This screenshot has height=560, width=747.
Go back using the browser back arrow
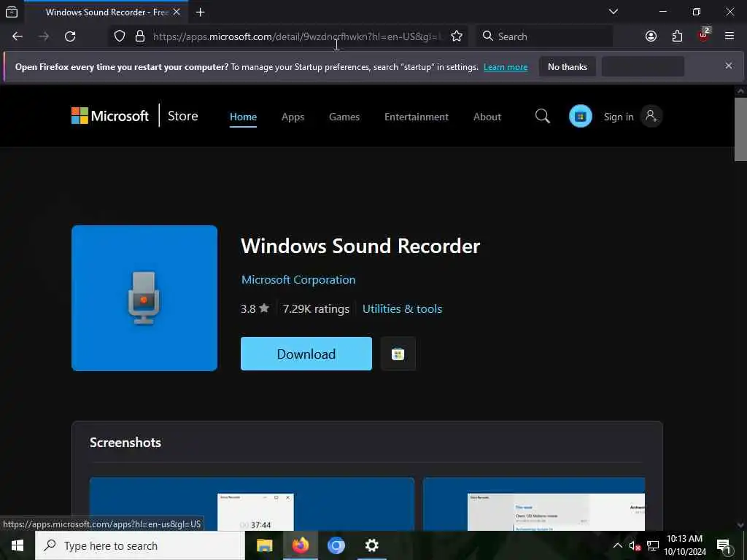click(x=18, y=36)
